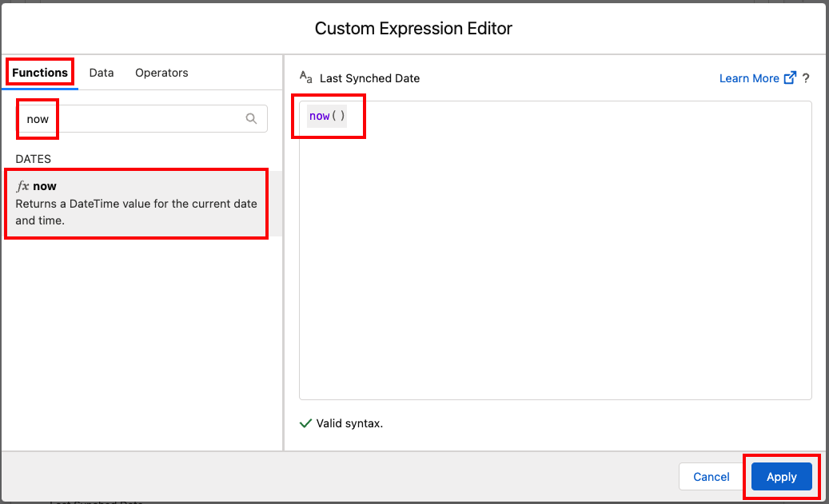The height and width of the screenshot is (504, 829).
Task: Switch to the Operators tab
Action: 161,72
